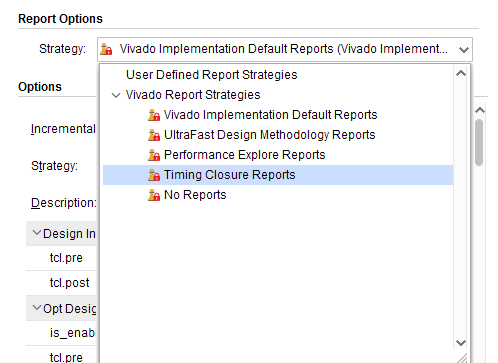Viewport: 498px width, 363px height.
Task: Click the icon next to UltraFast Design Methodology Reports
Action: coord(154,135)
